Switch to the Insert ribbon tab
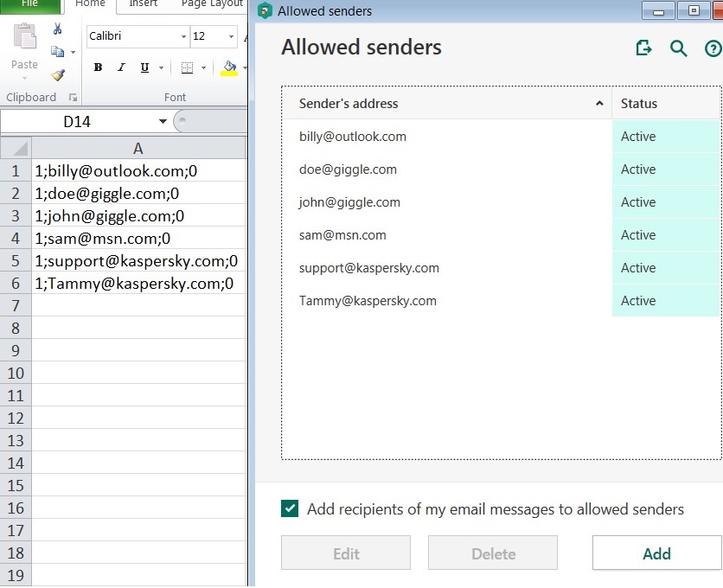Viewport: 723px width, 588px height. [143, 3]
